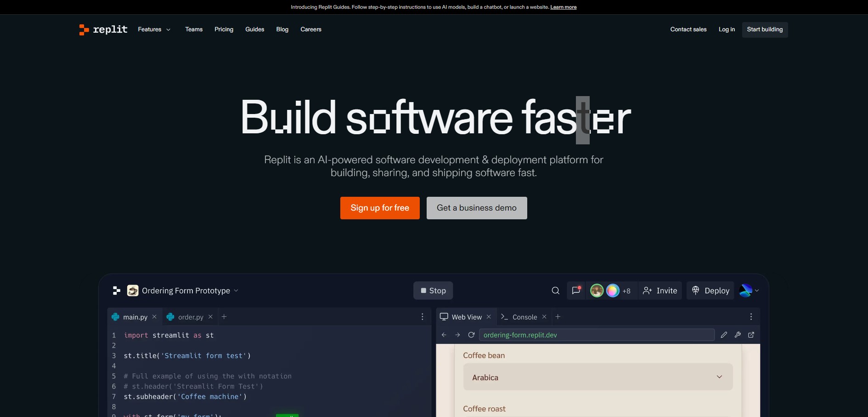Open preview in new tab icon
The image size is (868, 417).
click(751, 335)
